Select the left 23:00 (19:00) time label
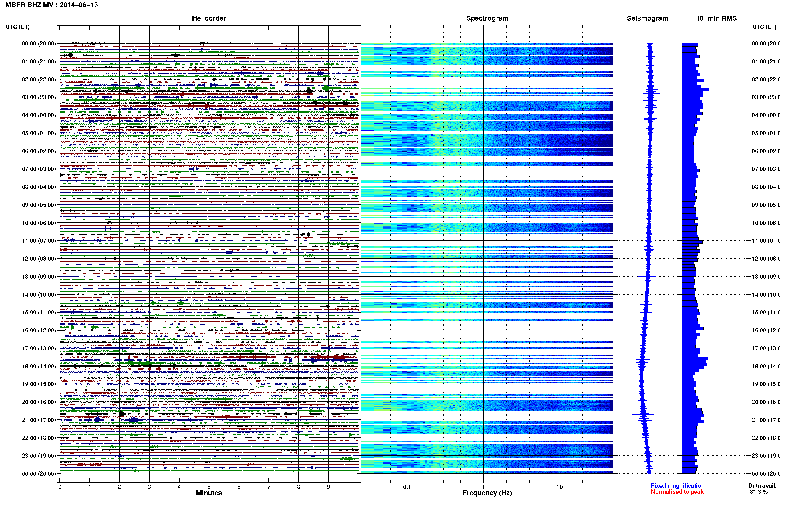 [39, 456]
